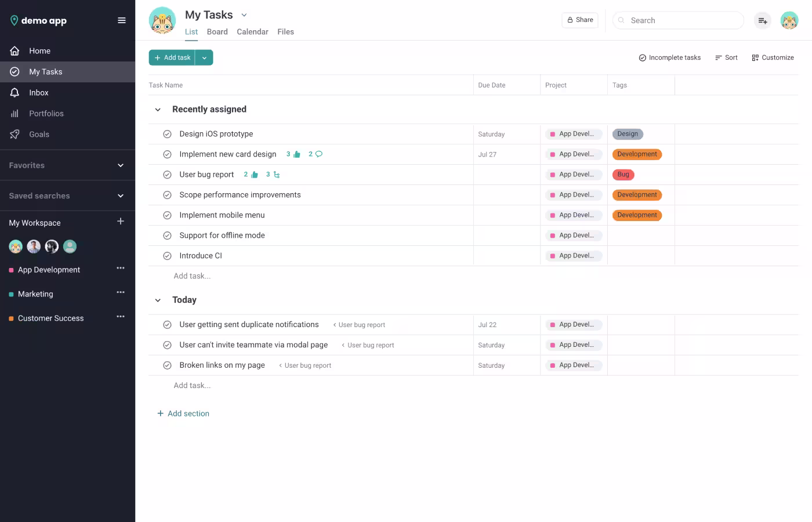Toggle the hamburger sidebar menu icon
This screenshot has width=812, height=522.
(x=122, y=20)
